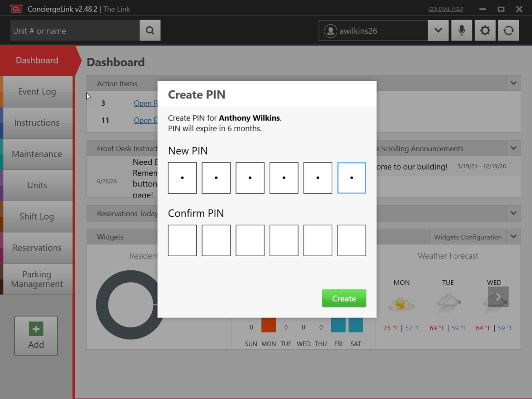The image size is (532, 399).
Task: Click the Unit # or name search field
Action: tap(75, 31)
